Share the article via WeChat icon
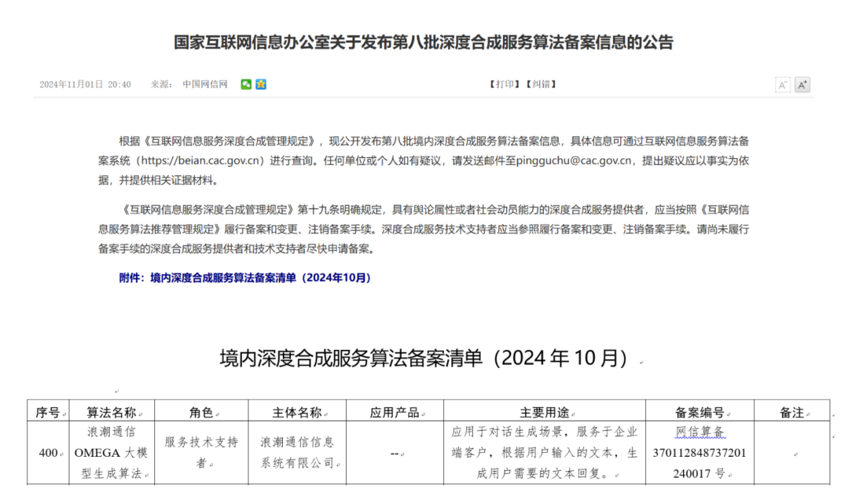 pos(246,84)
